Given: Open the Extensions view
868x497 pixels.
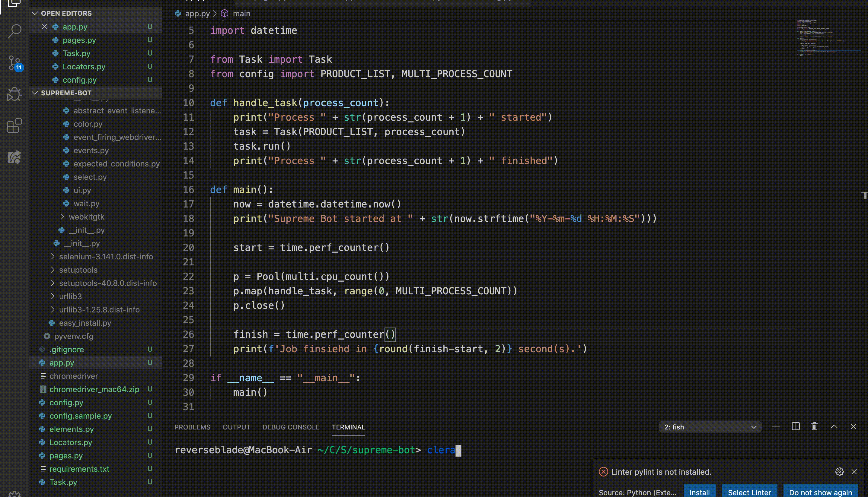Looking at the screenshot, I should coord(14,126).
